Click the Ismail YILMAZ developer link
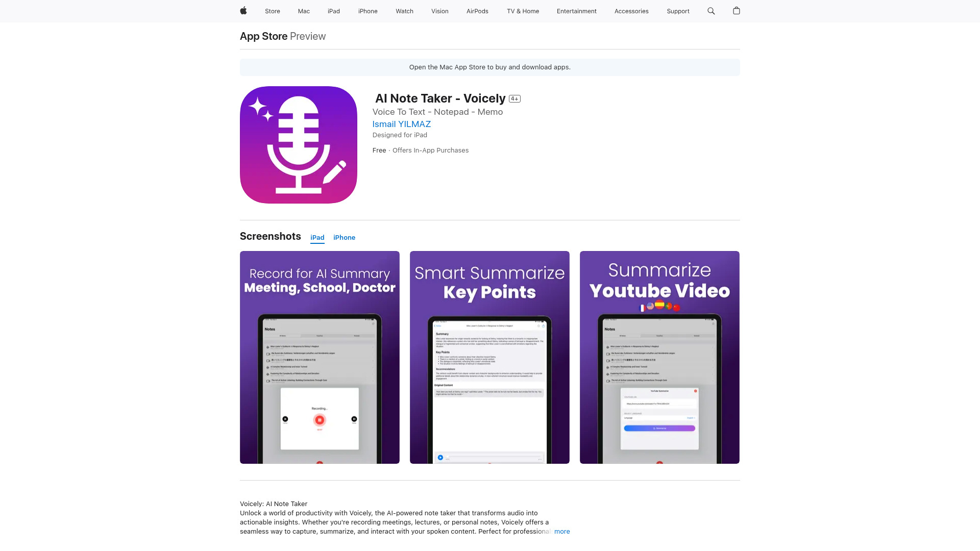The height and width of the screenshot is (551, 980). tap(401, 124)
